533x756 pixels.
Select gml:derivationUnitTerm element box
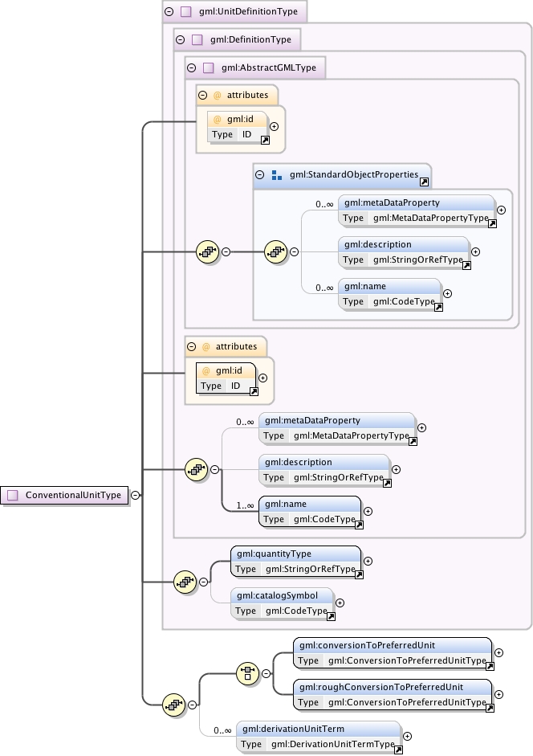[x=319, y=736]
